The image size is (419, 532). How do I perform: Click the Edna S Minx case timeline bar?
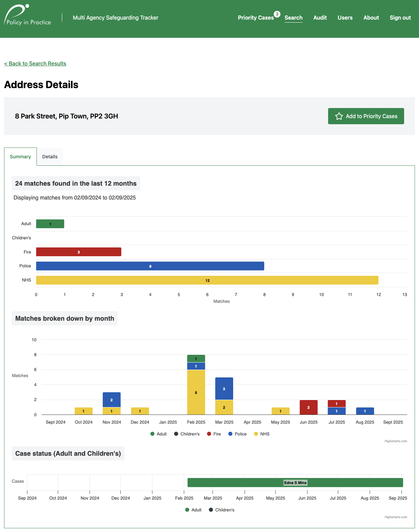295,483
